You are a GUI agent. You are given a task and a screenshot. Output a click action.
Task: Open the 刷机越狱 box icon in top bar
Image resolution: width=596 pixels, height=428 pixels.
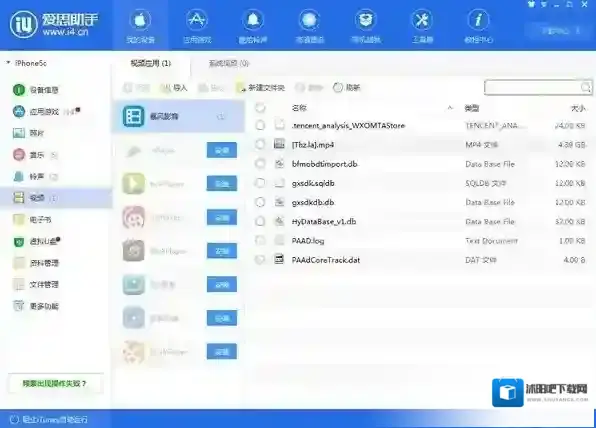[366, 20]
